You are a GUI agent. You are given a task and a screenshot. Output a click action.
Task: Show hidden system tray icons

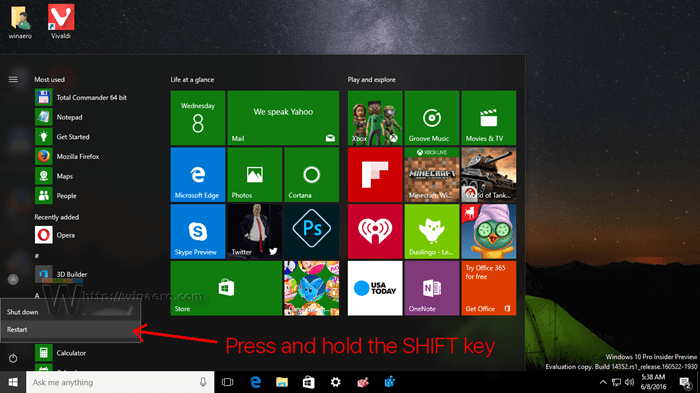pos(603,382)
